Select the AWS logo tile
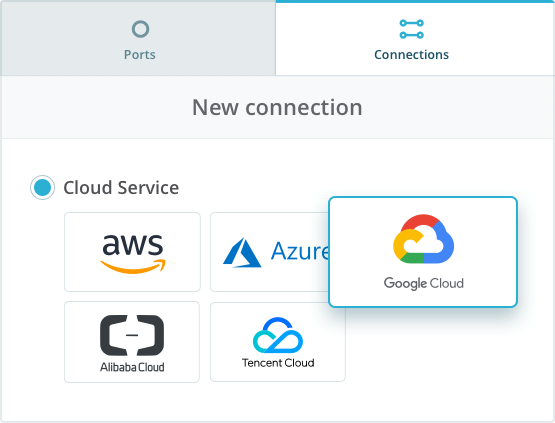This screenshot has height=423, width=555. [x=132, y=252]
